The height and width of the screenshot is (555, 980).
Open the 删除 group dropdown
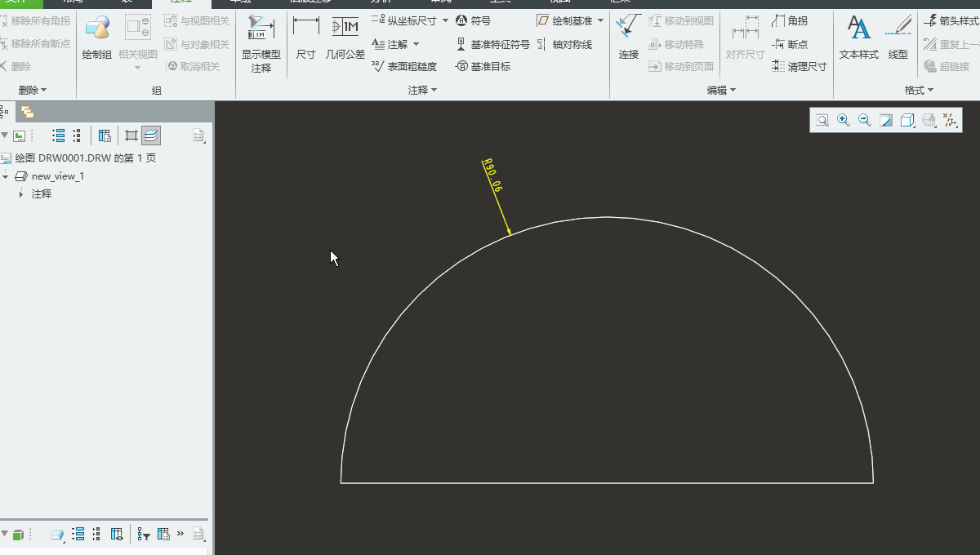33,90
